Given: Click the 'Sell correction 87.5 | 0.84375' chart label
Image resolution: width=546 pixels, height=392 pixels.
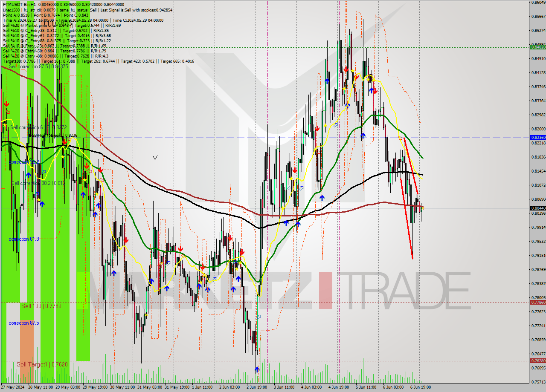Looking at the screenshot, I should click(x=38, y=66).
